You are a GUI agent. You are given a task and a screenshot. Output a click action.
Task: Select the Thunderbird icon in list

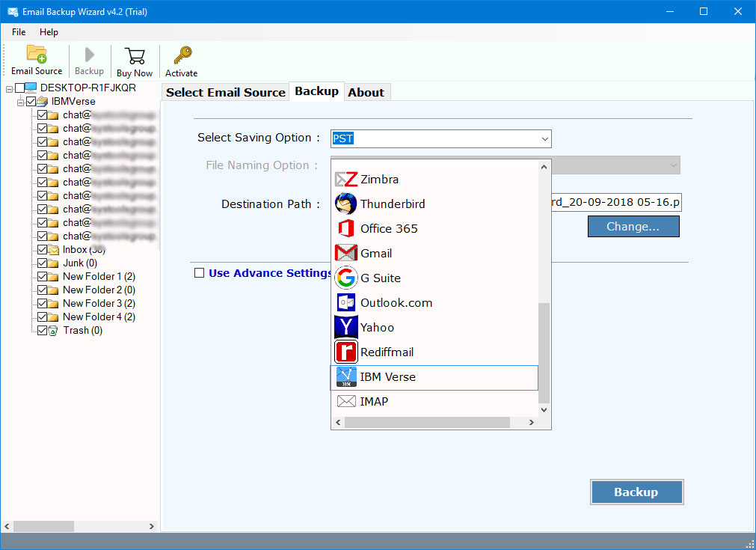coord(345,204)
